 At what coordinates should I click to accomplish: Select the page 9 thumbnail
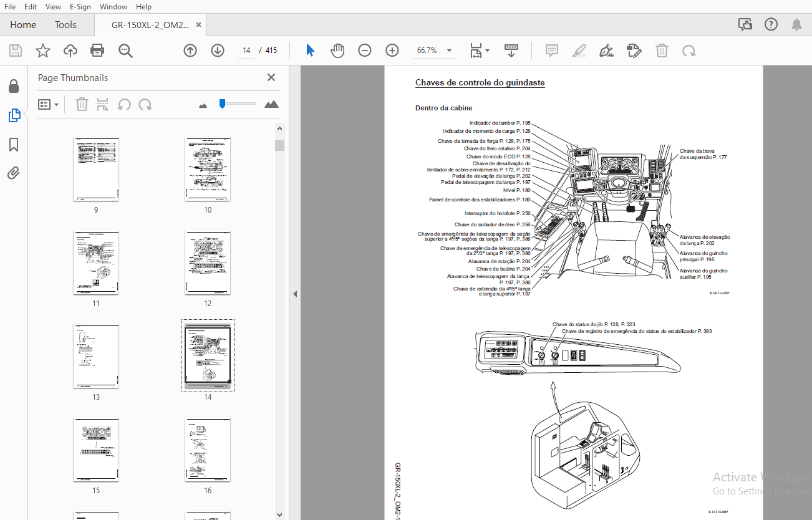click(96, 170)
